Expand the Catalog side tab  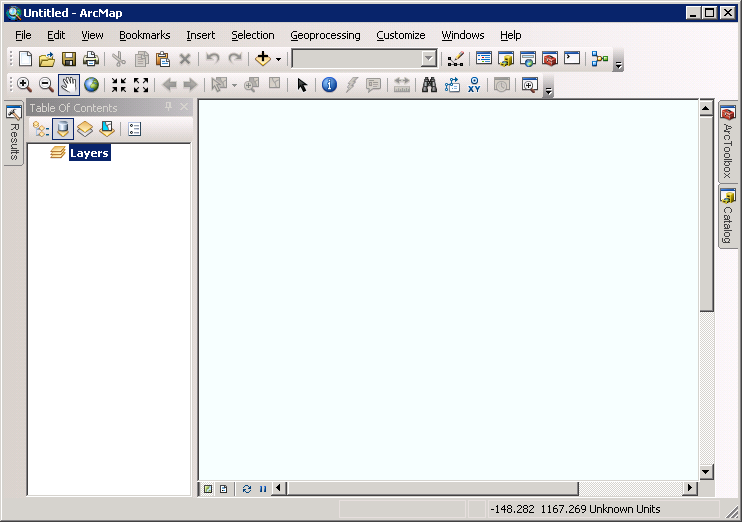728,216
